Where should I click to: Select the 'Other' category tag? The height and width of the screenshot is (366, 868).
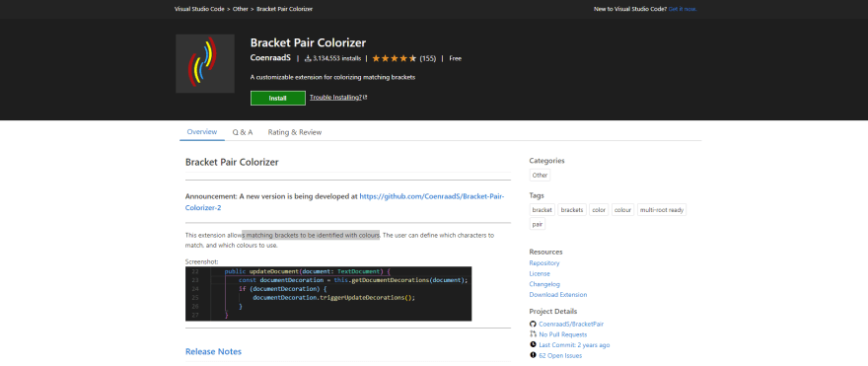[540, 175]
